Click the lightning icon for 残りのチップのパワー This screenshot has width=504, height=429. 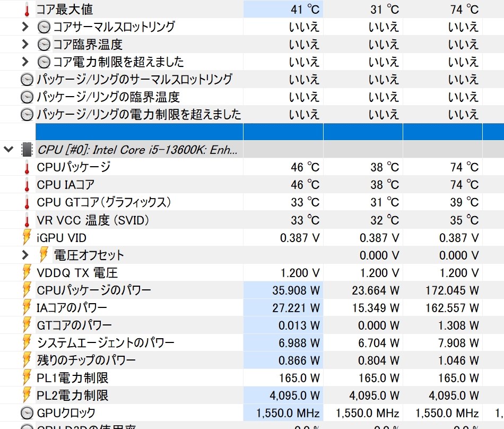click(27, 360)
